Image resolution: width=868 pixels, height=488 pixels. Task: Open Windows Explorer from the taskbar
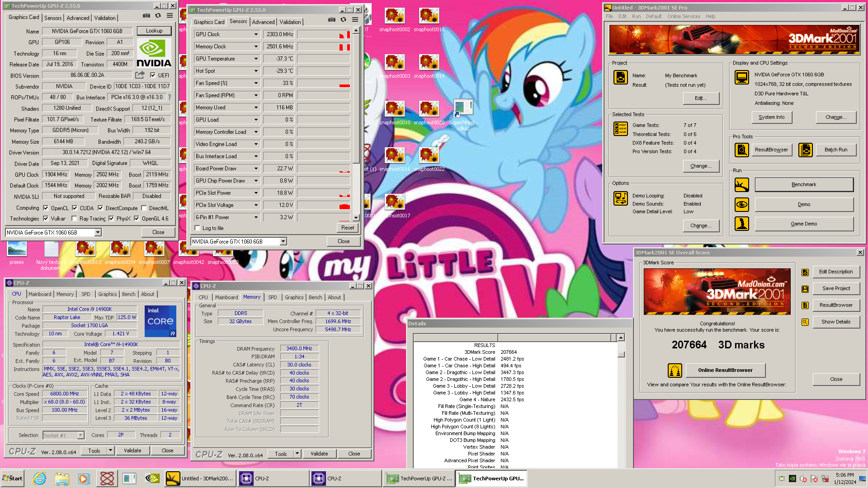62,478
